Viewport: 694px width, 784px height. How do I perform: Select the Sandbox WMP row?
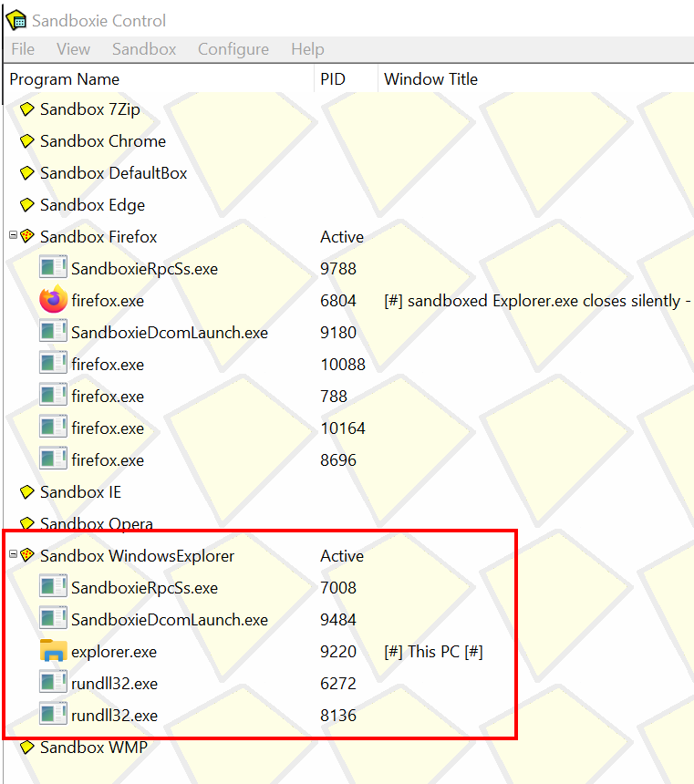94,747
